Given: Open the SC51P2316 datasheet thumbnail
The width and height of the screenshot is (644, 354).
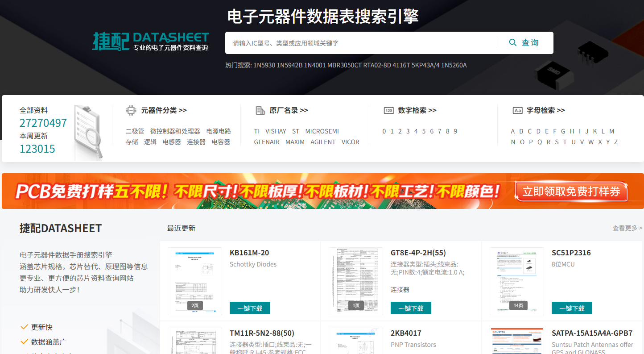Looking at the screenshot, I should 516,281.
